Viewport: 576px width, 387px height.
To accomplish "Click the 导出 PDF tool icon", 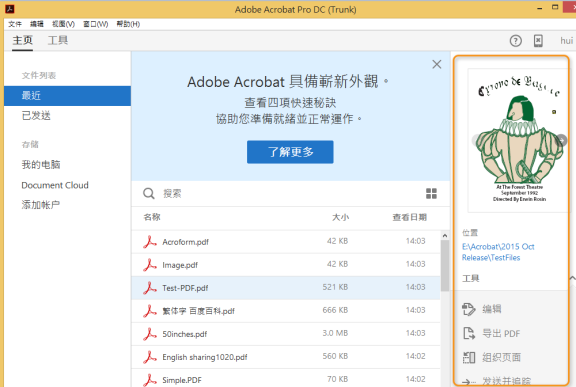I will pos(469,333).
